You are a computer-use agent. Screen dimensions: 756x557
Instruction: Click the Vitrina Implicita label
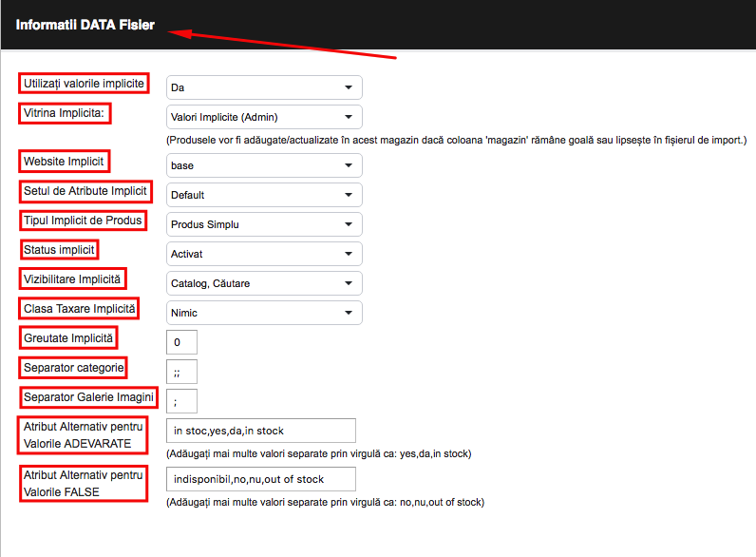click(65, 113)
